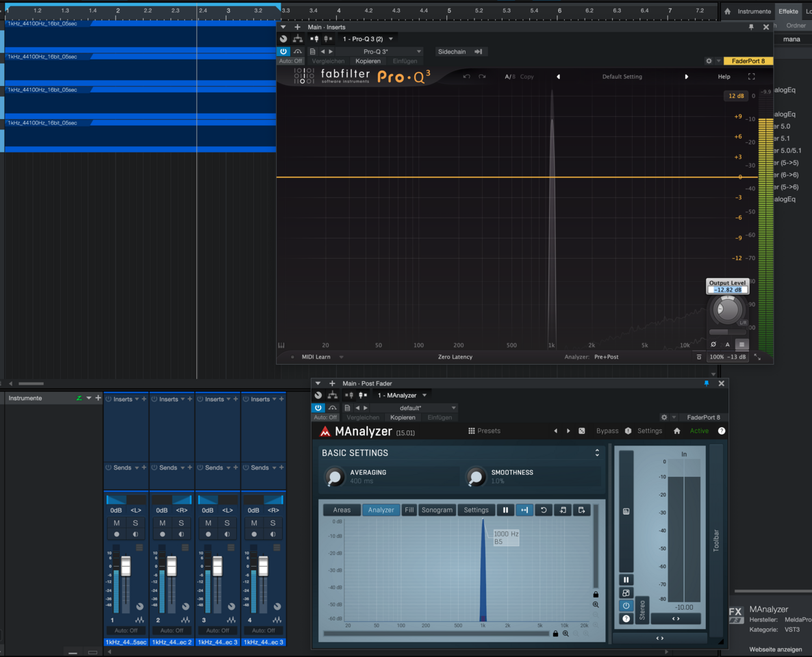This screenshot has height=657, width=812.
Task: Adjust the AVERAGING knob
Action: tap(335, 477)
